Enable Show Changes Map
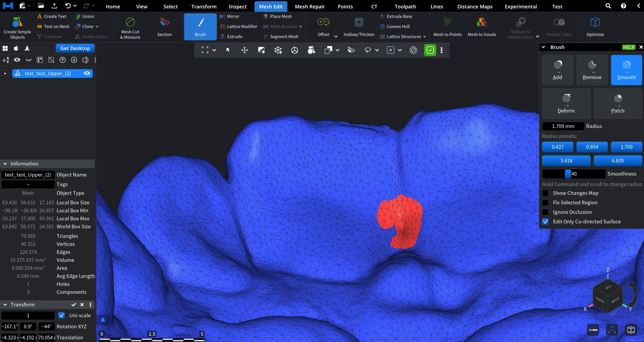Screen dimensions: 644x342 point(545,193)
